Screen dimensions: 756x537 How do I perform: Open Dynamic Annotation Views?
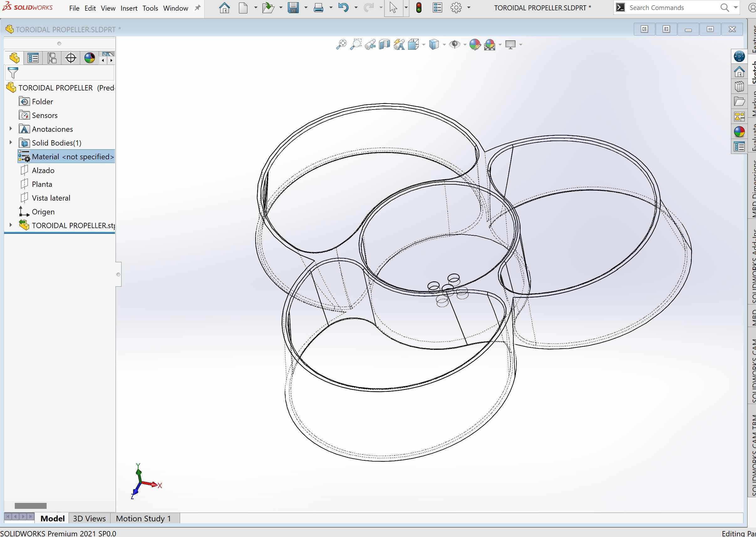coord(399,44)
